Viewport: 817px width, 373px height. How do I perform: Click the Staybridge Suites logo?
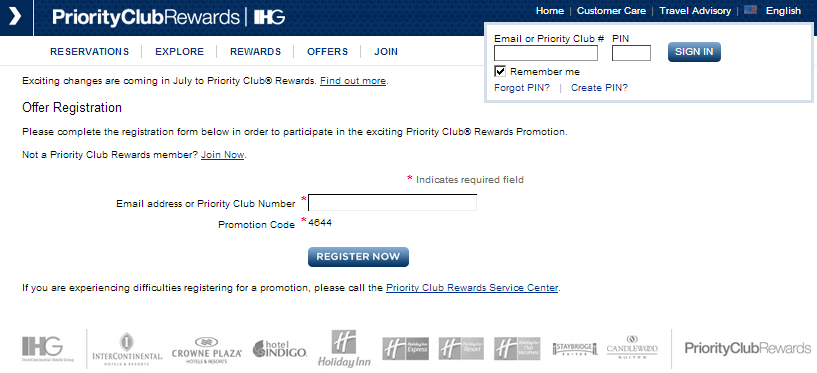[575, 349]
